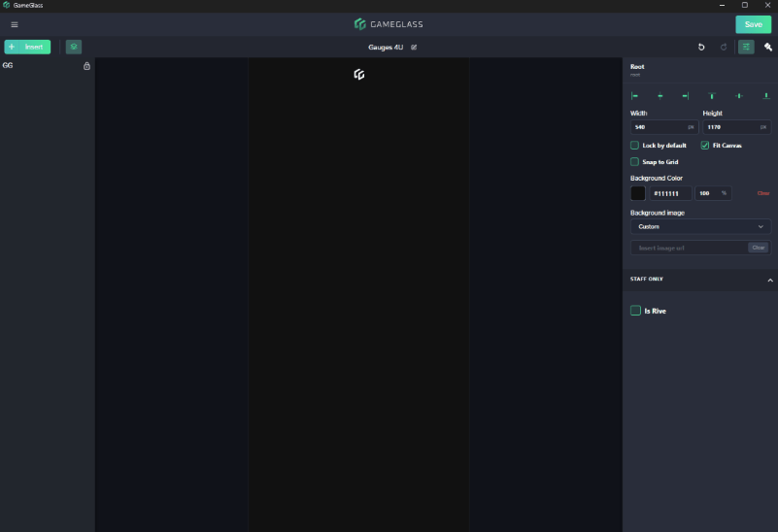Click the Width input field
778x532 pixels.
click(x=664, y=127)
